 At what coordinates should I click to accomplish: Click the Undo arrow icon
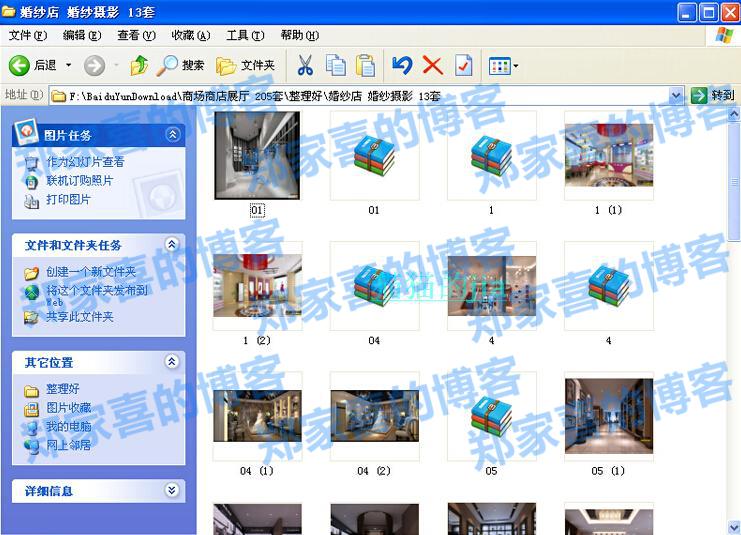(402, 65)
